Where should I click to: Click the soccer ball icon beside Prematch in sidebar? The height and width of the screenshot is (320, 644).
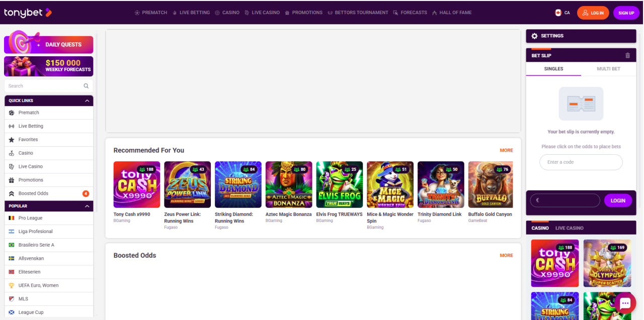12,113
